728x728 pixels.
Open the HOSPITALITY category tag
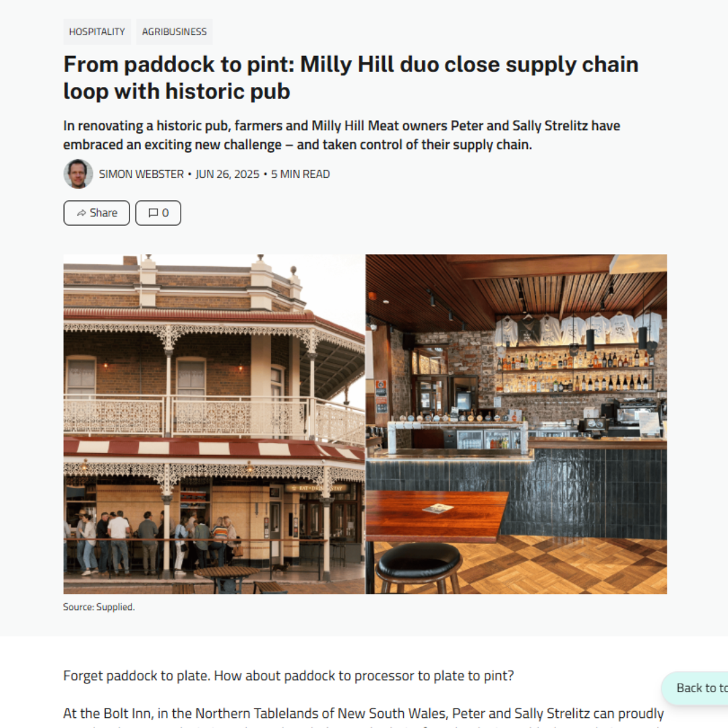pyautogui.click(x=97, y=32)
